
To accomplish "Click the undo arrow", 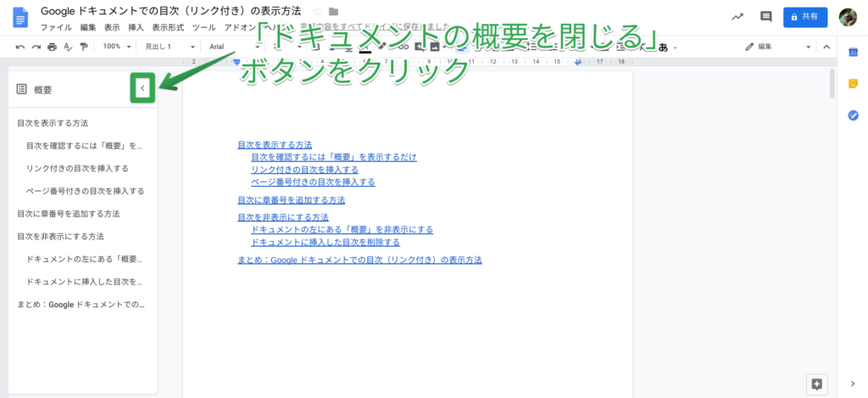I will pos(20,48).
